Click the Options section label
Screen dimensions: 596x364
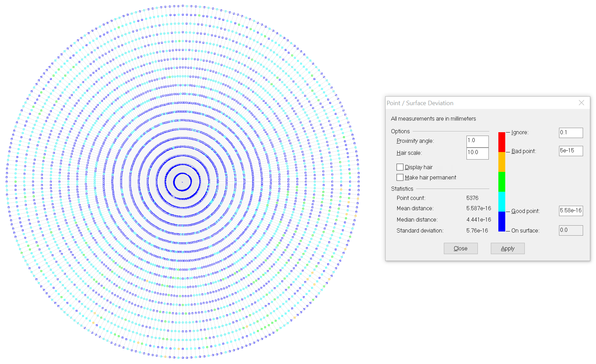(400, 131)
